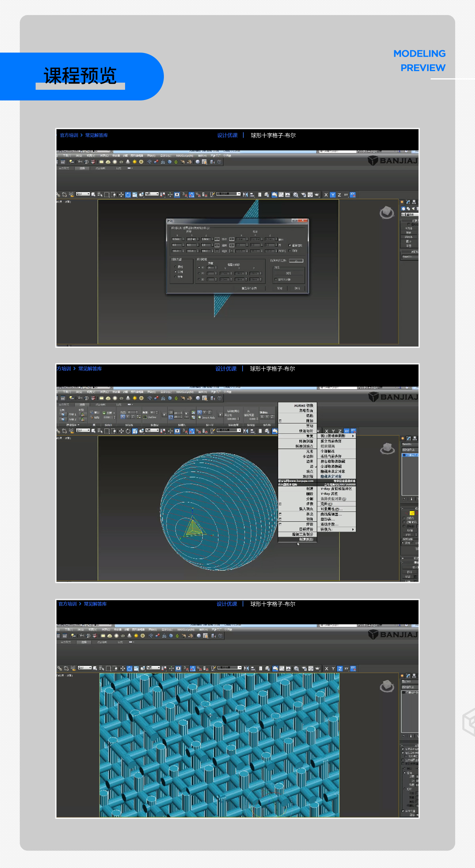Open Modify panel tab in bottom screenshot

pos(408,676)
